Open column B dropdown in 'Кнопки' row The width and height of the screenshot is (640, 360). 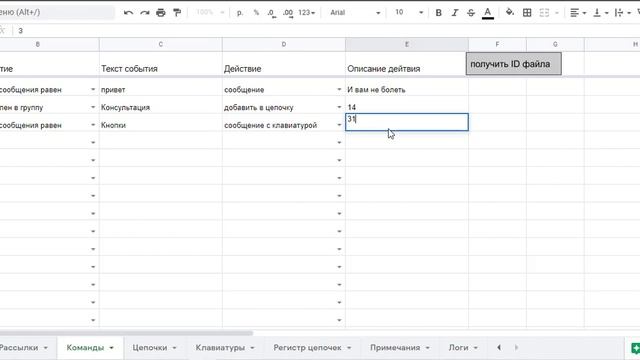tap(93, 125)
